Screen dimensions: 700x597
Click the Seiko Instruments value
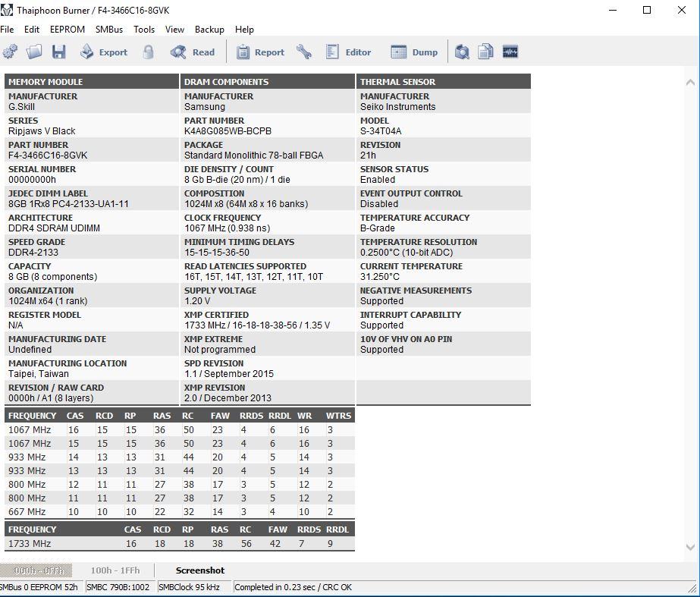pyautogui.click(x=397, y=107)
